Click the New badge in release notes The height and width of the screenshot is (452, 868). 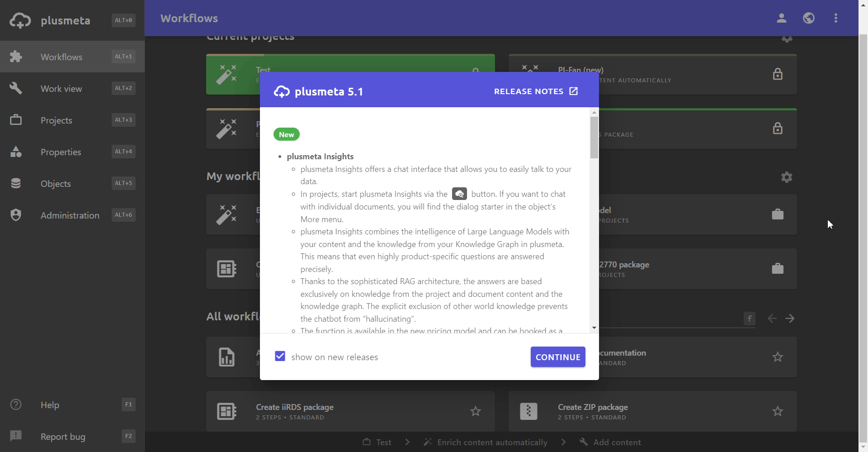tap(287, 134)
